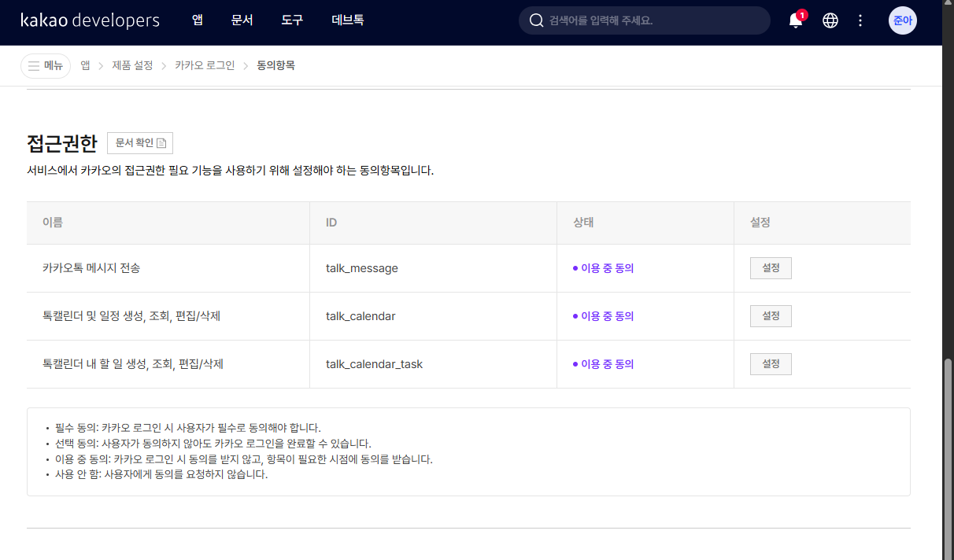Click 설정 button for talk_message
The width and height of the screenshot is (954, 560).
click(771, 268)
